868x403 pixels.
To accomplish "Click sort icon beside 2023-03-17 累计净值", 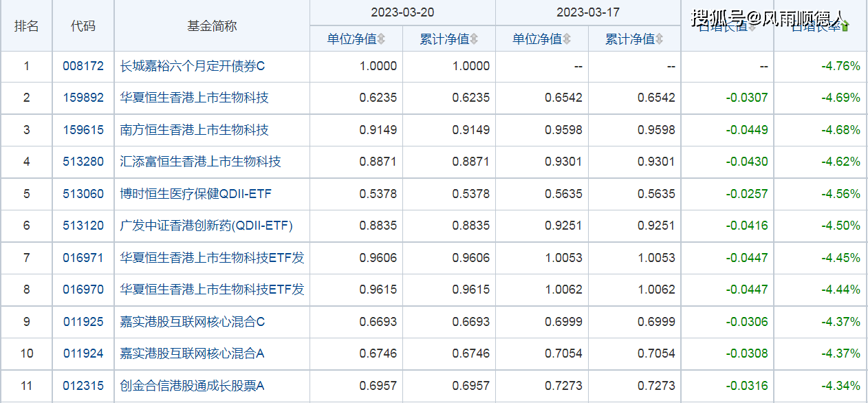I will coord(660,39).
